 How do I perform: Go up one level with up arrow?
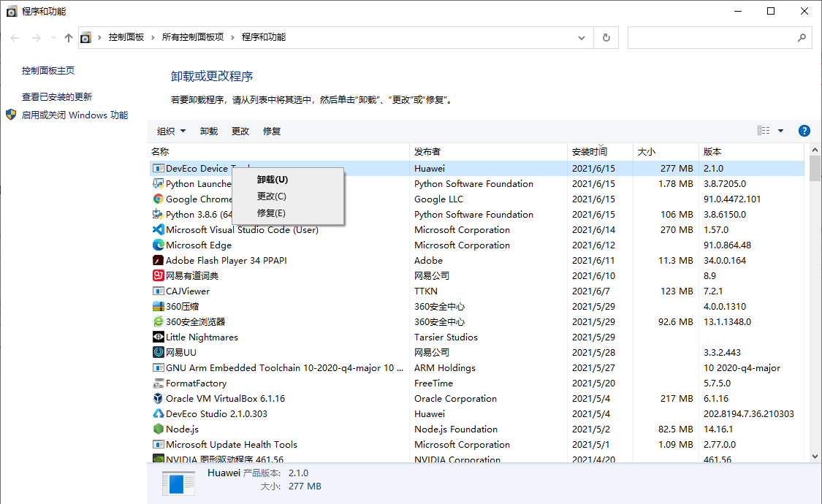[69, 38]
